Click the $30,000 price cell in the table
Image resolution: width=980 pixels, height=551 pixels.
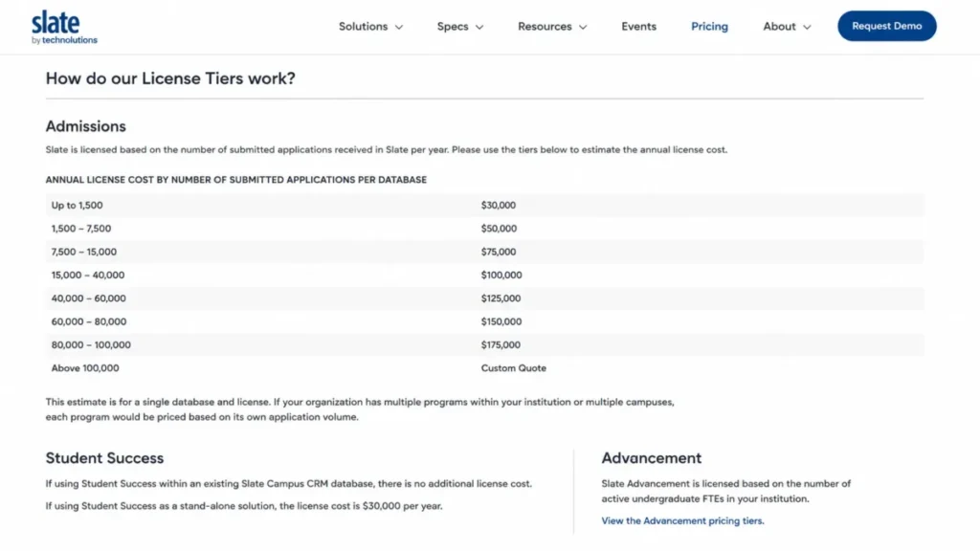(498, 205)
